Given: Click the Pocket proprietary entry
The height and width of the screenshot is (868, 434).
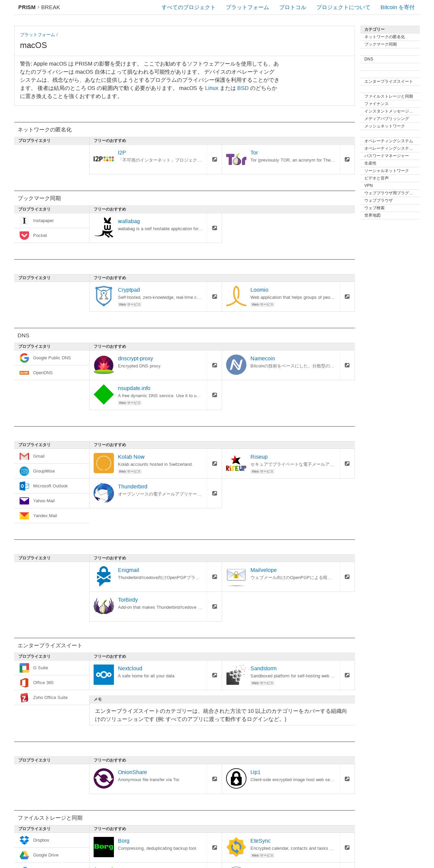Looking at the screenshot, I should (52, 236).
